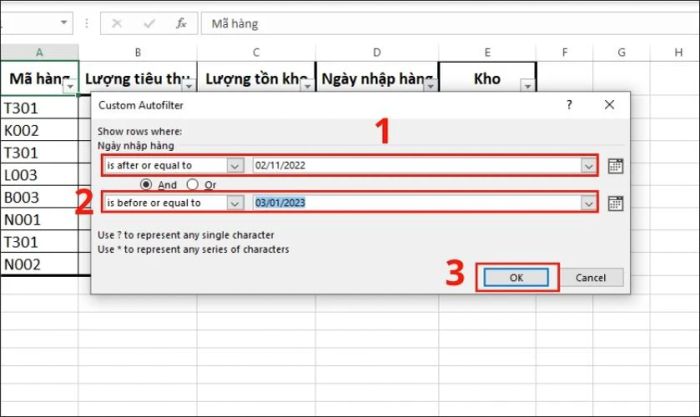Open filter dropdown on Lượng tiêu thụ column
700x417 pixels.
(189, 86)
